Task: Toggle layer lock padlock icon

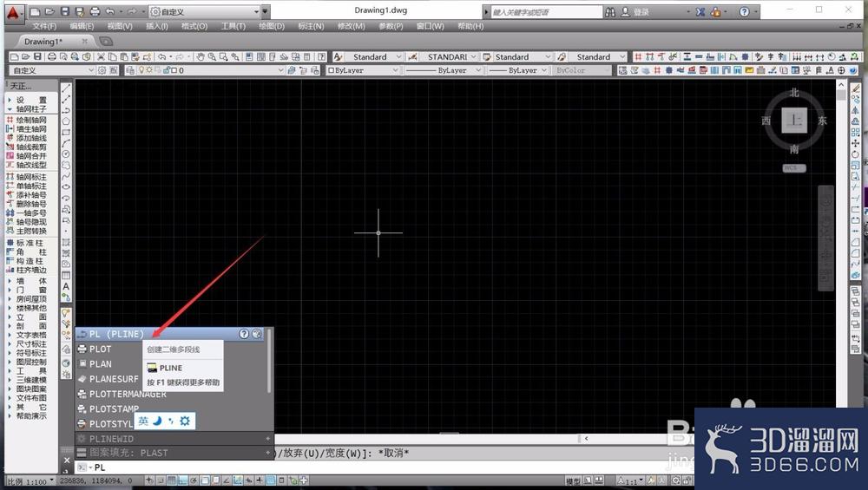Action: click(x=166, y=70)
